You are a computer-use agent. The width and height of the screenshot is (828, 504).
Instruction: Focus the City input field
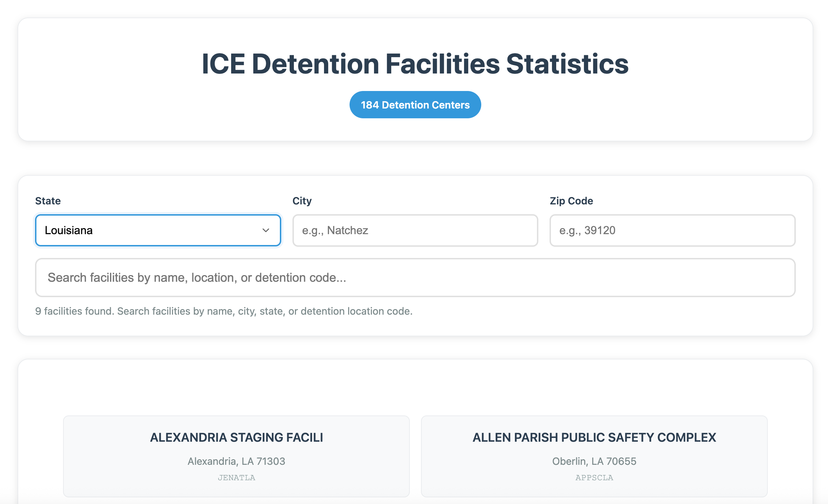point(415,230)
